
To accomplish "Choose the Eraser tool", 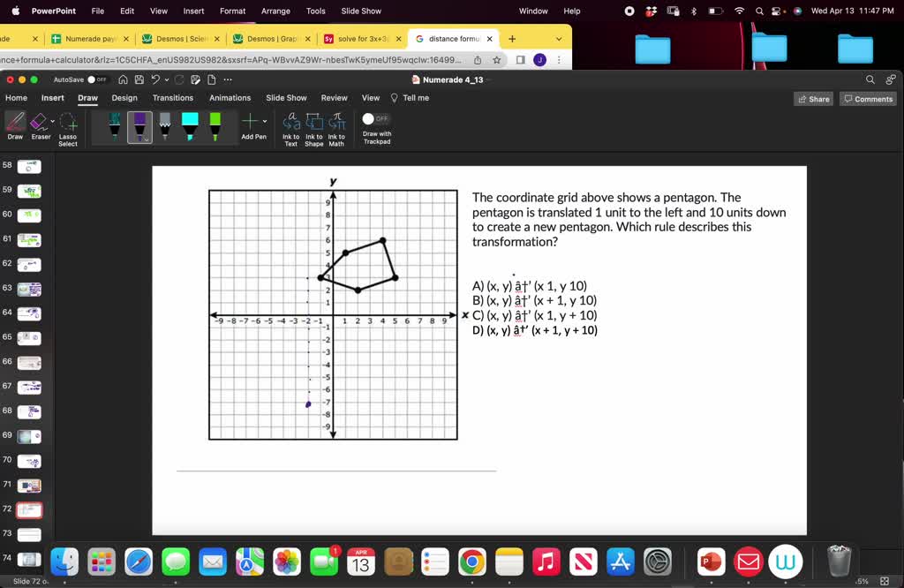I will (x=40, y=128).
